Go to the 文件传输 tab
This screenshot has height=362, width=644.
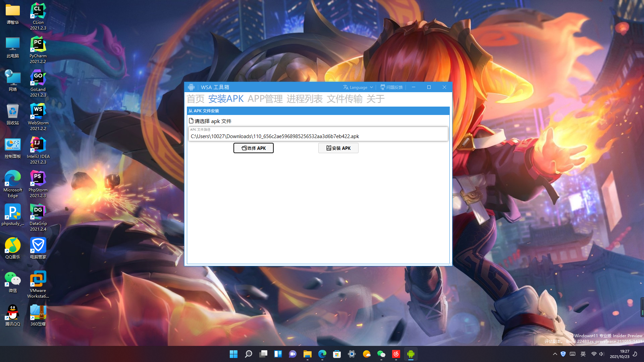(x=344, y=99)
